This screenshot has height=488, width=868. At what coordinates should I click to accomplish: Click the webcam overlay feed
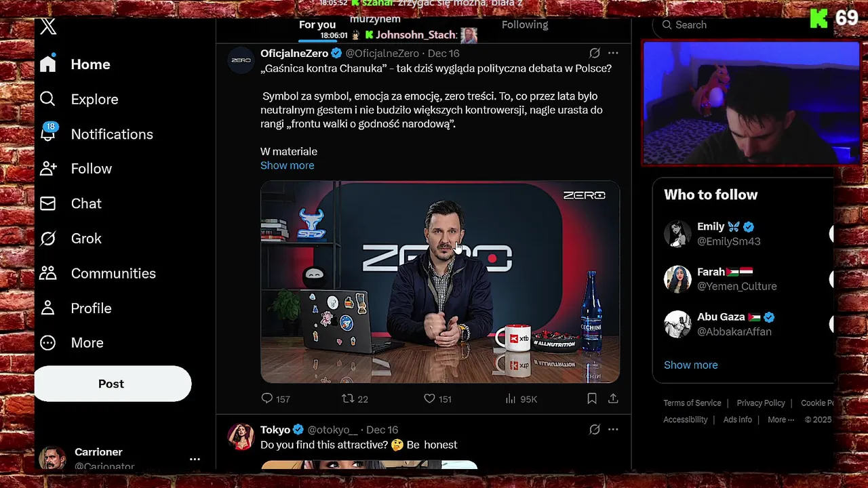click(x=751, y=103)
